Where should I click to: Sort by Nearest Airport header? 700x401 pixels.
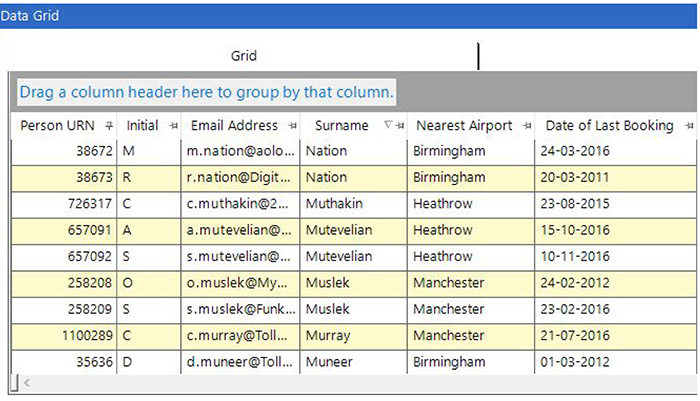pos(463,126)
